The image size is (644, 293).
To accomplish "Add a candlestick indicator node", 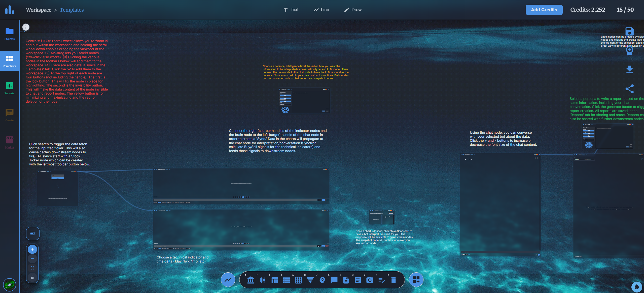I will [263, 280].
